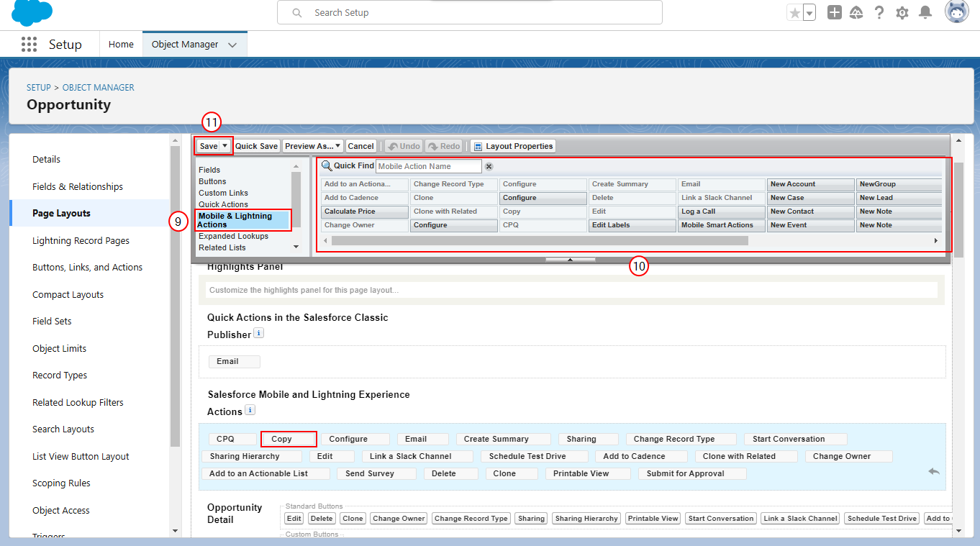This screenshot has width=980, height=546.
Task: Click the Trailhead guidance icon
Action: point(856,12)
